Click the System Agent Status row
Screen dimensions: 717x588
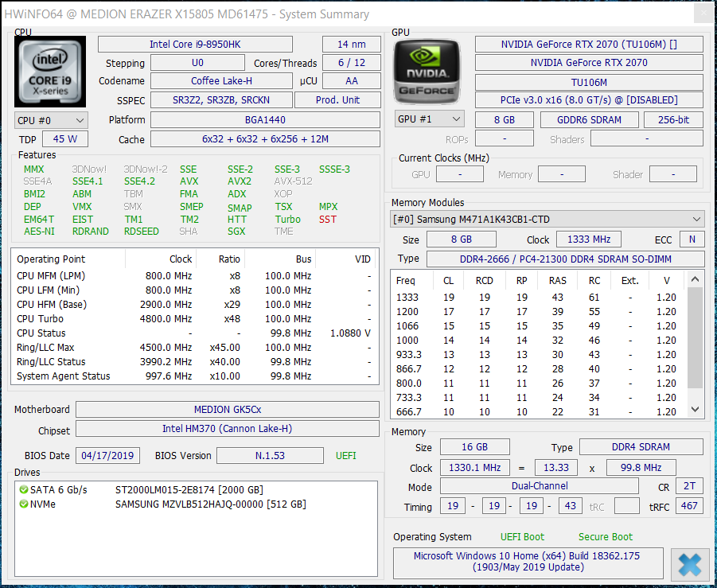pos(195,376)
